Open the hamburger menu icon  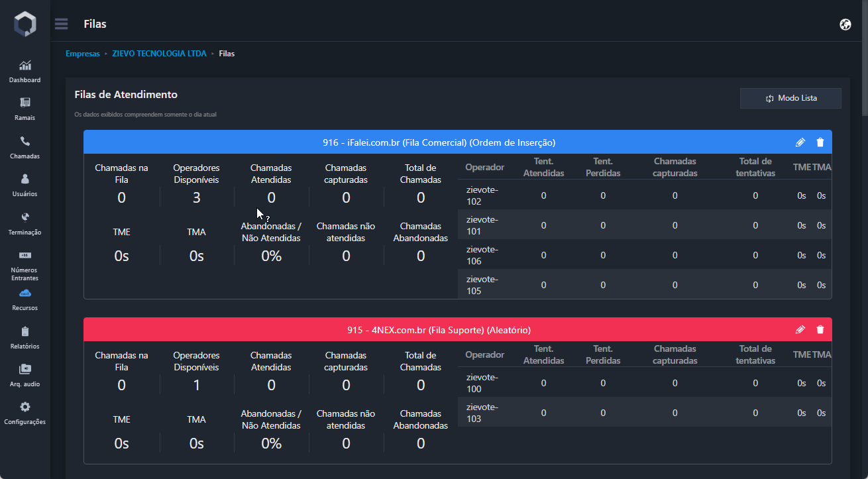click(62, 24)
